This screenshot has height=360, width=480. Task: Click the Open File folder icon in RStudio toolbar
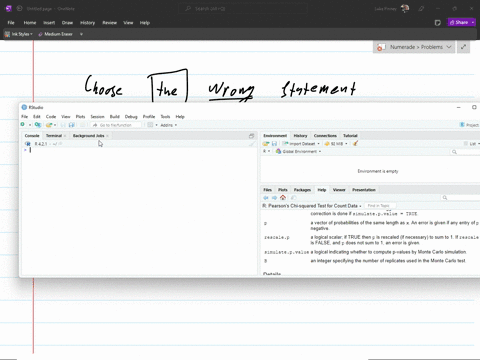click(49, 125)
